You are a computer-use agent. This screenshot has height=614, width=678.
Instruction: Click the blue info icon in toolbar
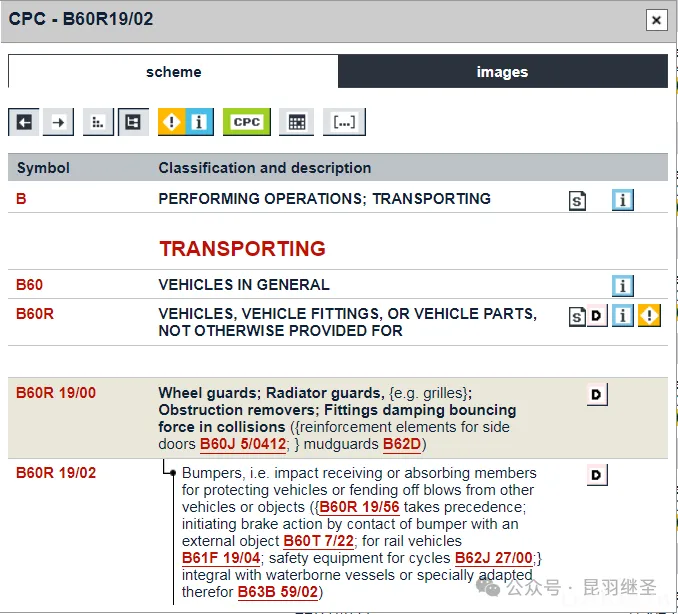[199, 122]
